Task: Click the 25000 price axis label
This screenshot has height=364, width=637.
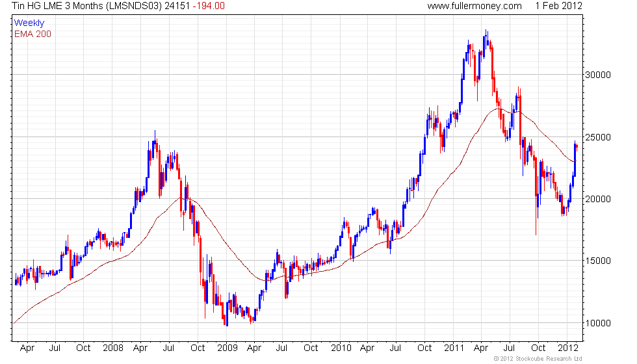Action: point(597,137)
